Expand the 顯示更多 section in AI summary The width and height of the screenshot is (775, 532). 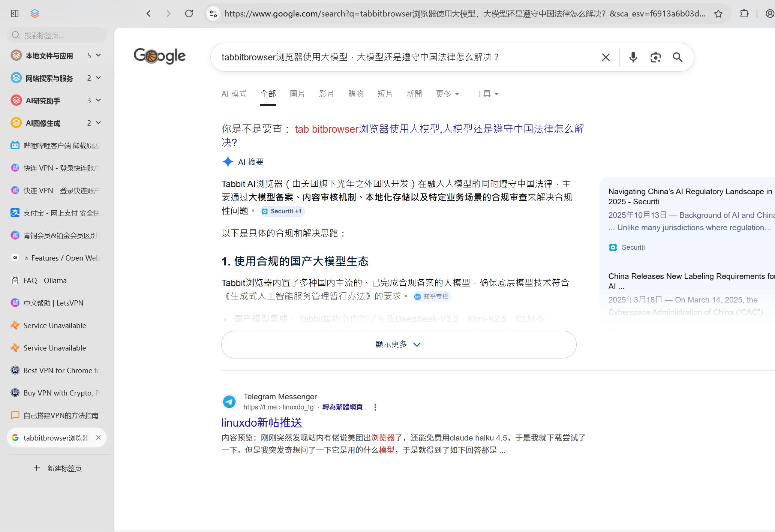tap(398, 344)
